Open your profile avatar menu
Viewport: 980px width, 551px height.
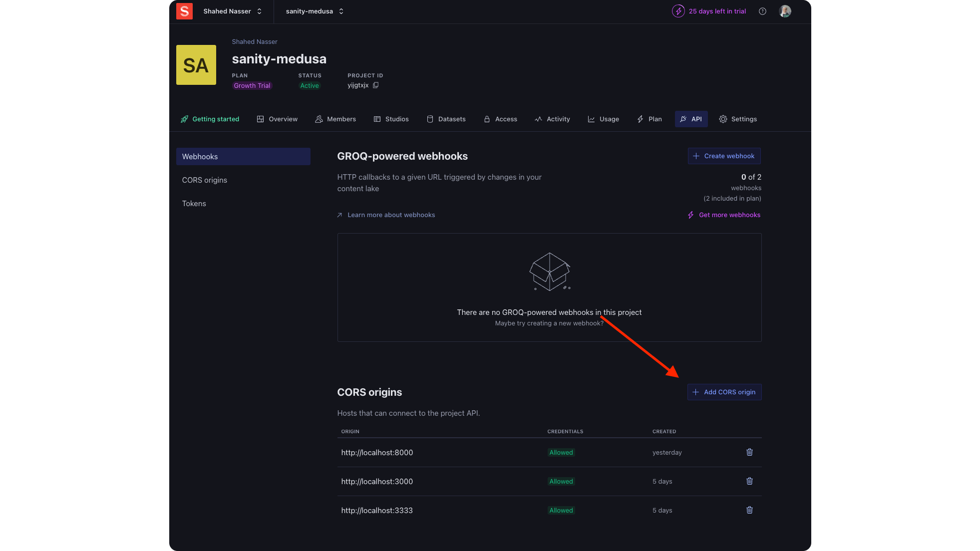[x=784, y=11]
